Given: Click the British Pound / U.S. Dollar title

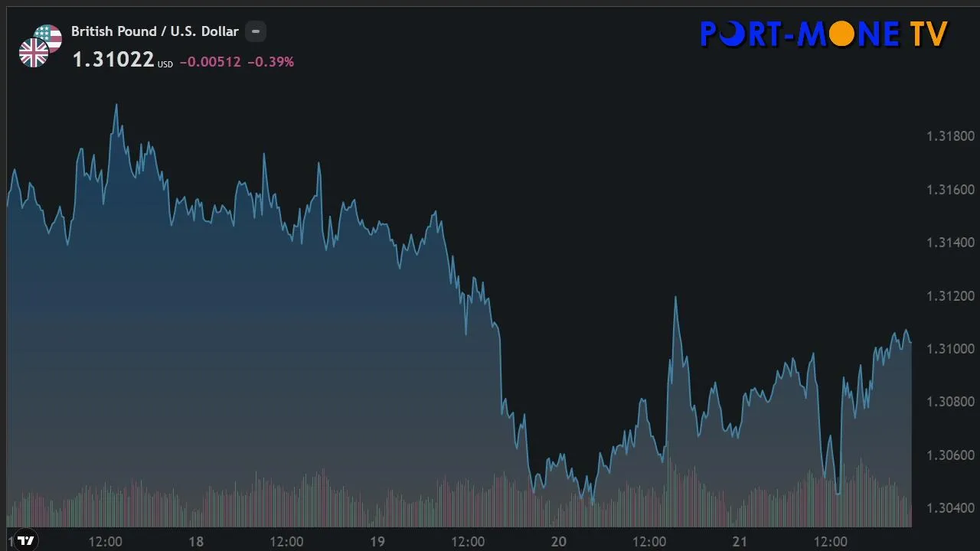Looking at the screenshot, I should coord(155,31).
